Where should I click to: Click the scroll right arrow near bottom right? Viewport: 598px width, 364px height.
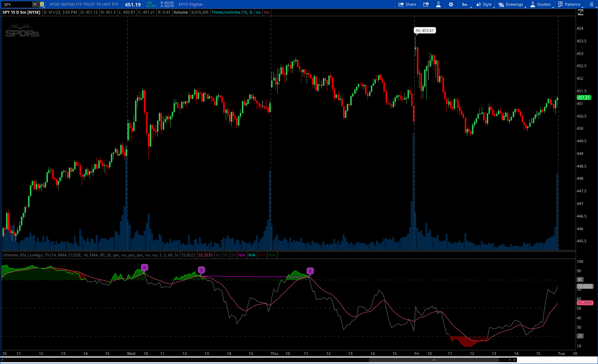[514, 360]
